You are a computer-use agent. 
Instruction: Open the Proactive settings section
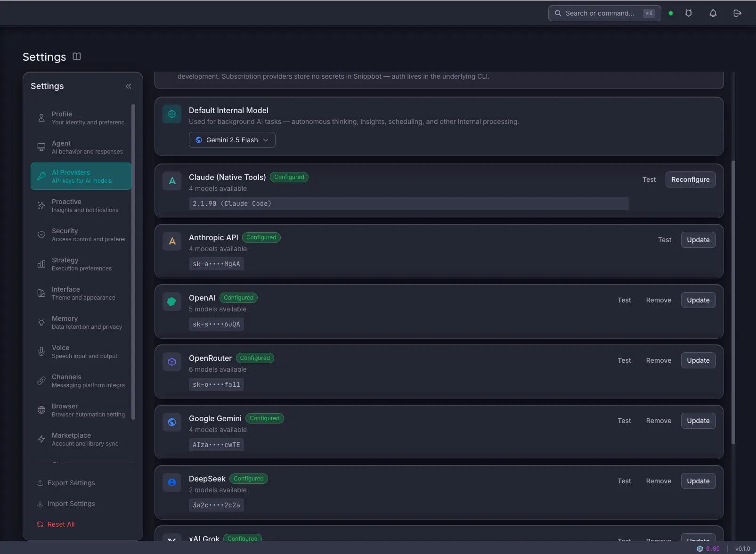pyautogui.click(x=81, y=205)
